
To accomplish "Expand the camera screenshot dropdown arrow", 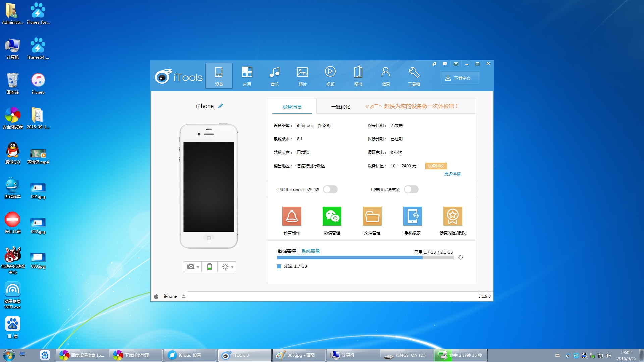I will point(198,267).
